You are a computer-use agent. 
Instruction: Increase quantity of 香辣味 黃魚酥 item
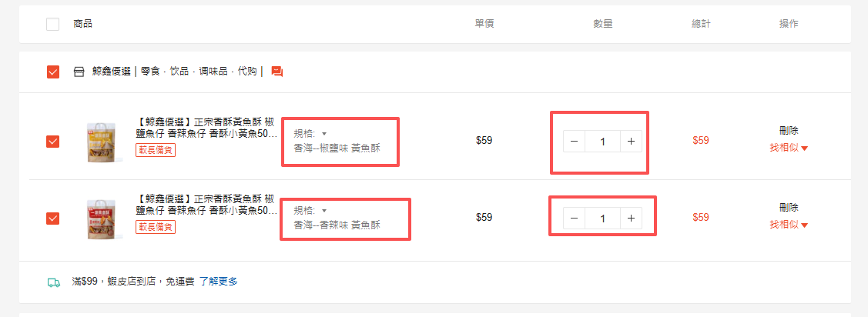tap(631, 219)
